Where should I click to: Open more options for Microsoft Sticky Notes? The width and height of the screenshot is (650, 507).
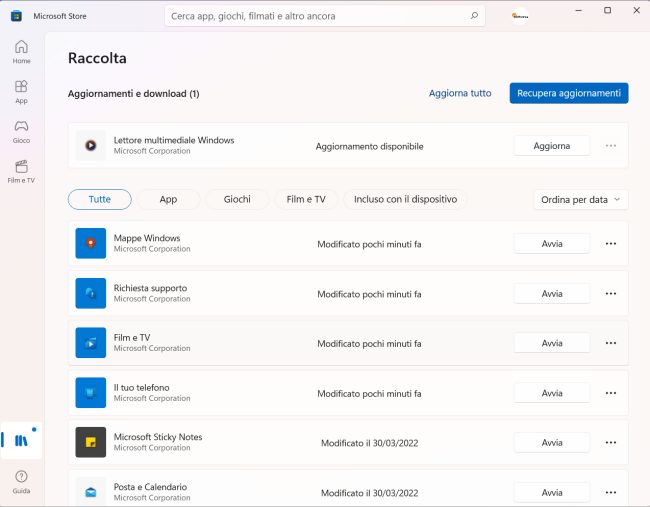pyautogui.click(x=611, y=442)
